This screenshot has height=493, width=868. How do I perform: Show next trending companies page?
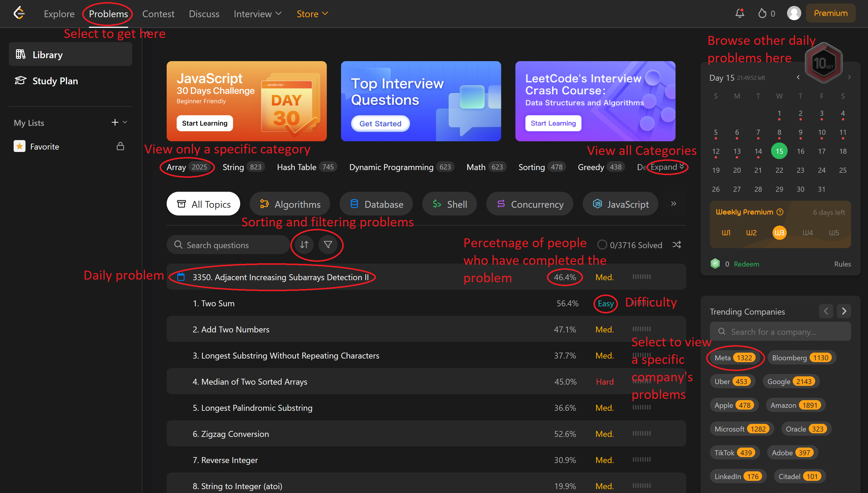tap(844, 311)
